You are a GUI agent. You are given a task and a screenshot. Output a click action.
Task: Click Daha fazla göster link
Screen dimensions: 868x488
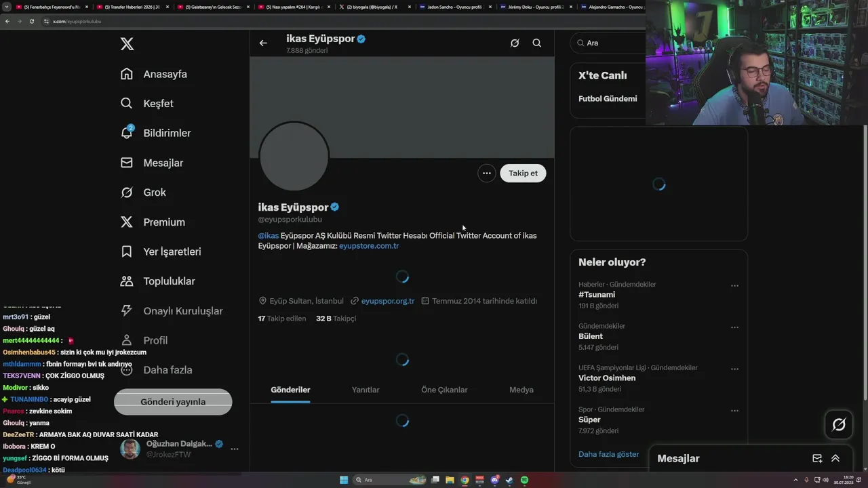(608, 454)
